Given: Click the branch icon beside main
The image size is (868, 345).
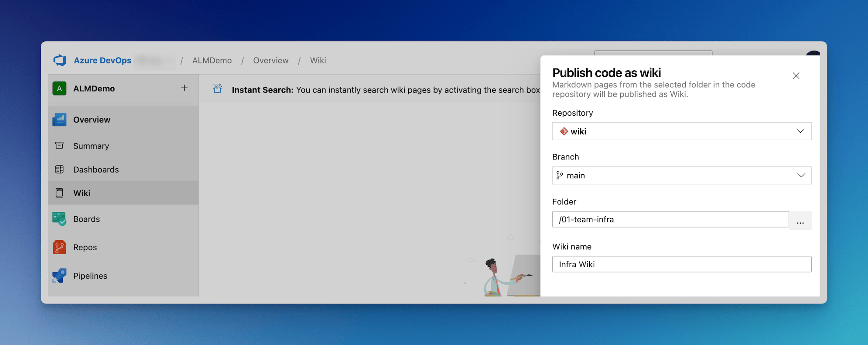Looking at the screenshot, I should click(560, 176).
